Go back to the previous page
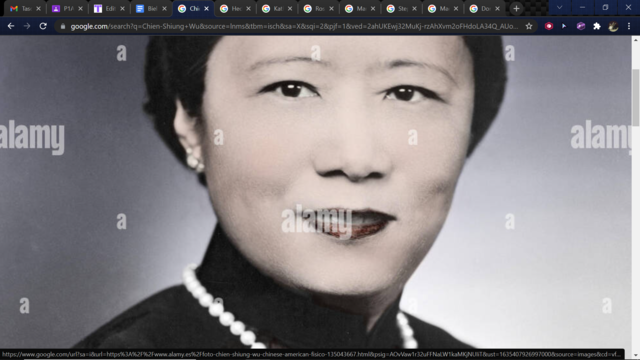The width and height of the screenshot is (640, 360). click(x=11, y=26)
